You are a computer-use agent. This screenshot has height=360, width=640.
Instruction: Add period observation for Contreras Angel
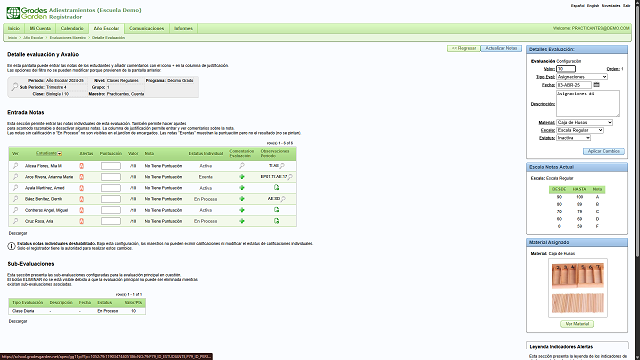[276, 209]
